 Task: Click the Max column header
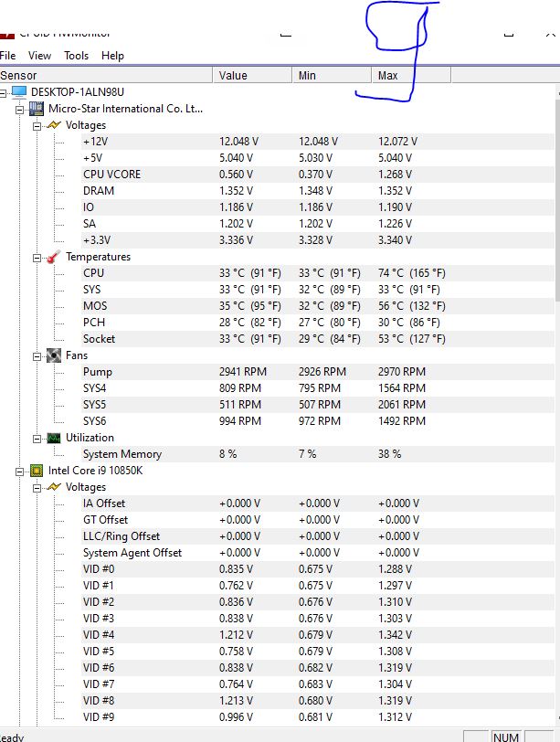[x=411, y=75]
